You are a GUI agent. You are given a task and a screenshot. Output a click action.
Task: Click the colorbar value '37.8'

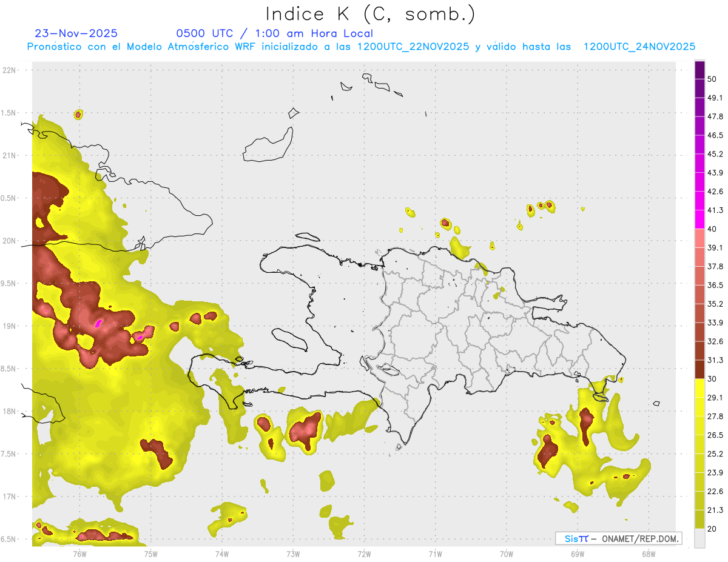[715, 267]
